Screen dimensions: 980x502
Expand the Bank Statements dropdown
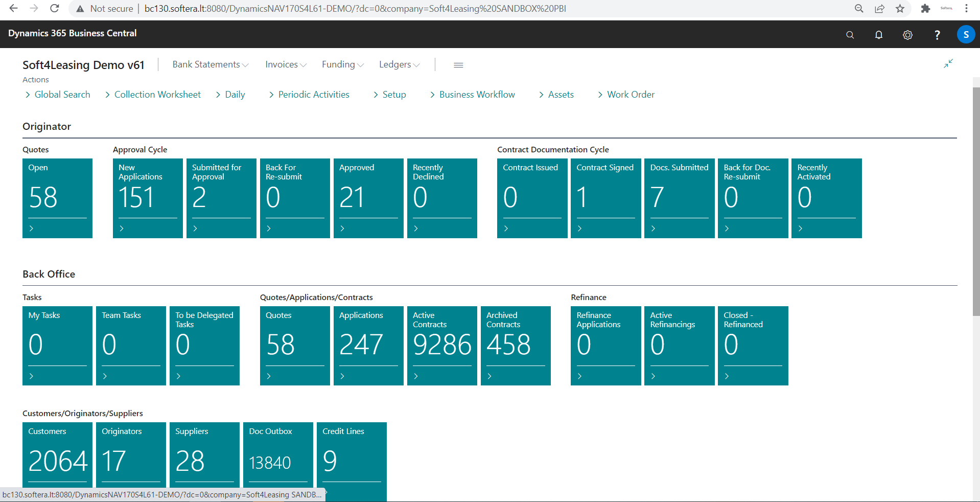click(210, 64)
